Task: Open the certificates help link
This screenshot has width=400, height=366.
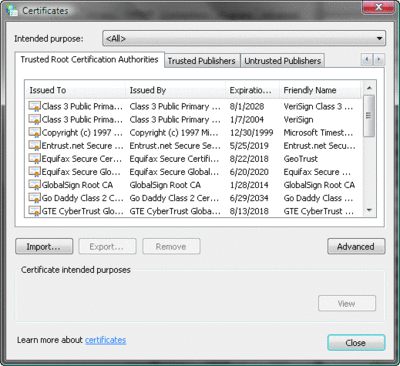Action: pyautogui.click(x=105, y=340)
